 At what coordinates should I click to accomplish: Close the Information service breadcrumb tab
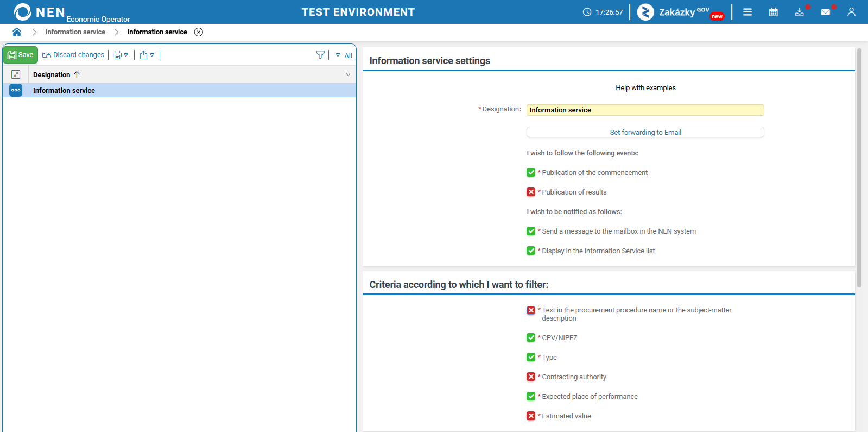click(x=199, y=32)
